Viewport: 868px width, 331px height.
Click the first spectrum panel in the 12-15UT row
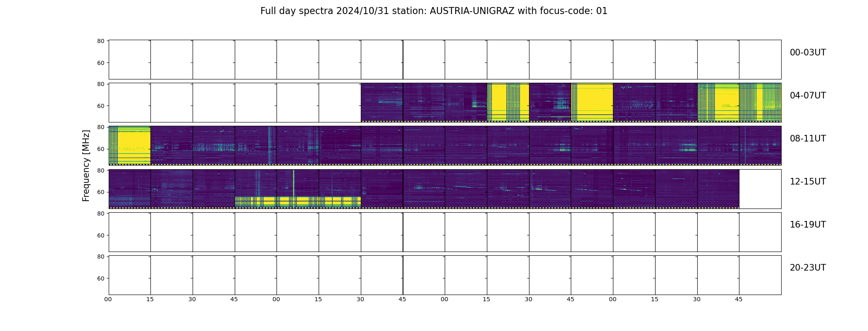click(x=129, y=189)
